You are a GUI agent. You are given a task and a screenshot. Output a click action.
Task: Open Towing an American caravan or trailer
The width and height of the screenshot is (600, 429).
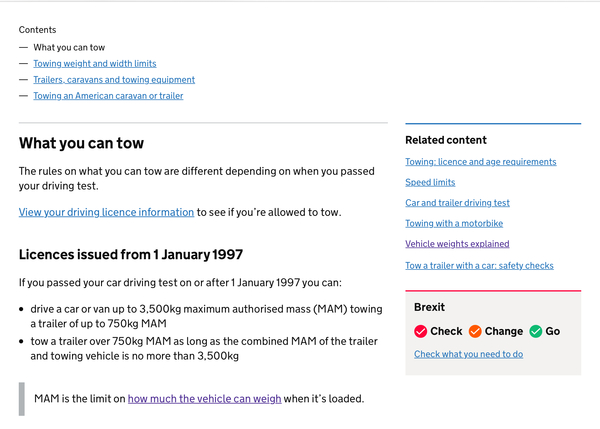coord(108,96)
